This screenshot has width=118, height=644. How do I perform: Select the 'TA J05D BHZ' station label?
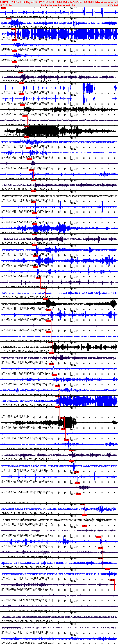click(x=9, y=632)
